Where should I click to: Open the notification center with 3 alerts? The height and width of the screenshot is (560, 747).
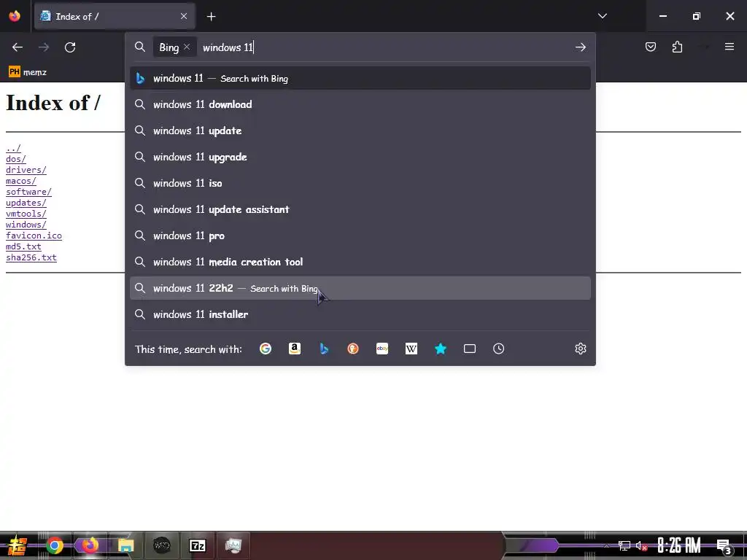tap(724, 546)
